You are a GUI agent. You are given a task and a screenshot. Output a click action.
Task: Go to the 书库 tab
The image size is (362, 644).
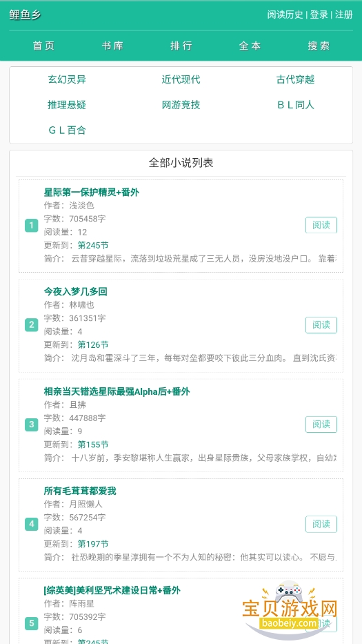tap(112, 46)
